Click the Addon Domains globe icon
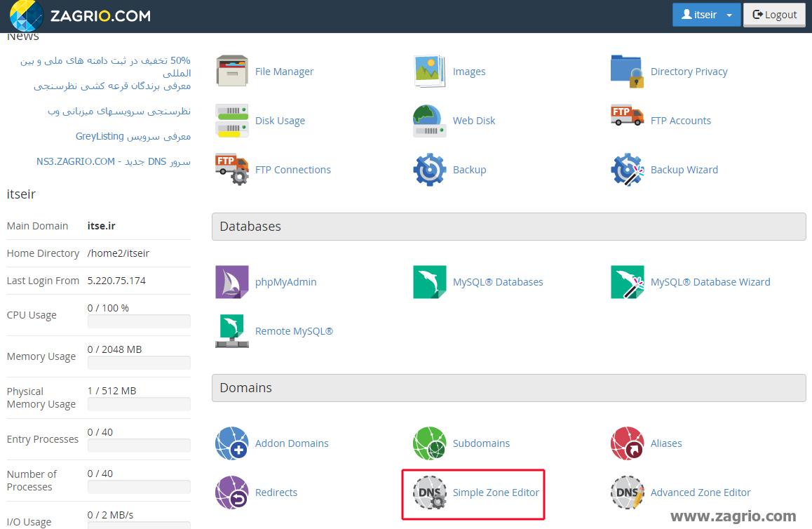This screenshot has width=812, height=529. pyautogui.click(x=232, y=443)
